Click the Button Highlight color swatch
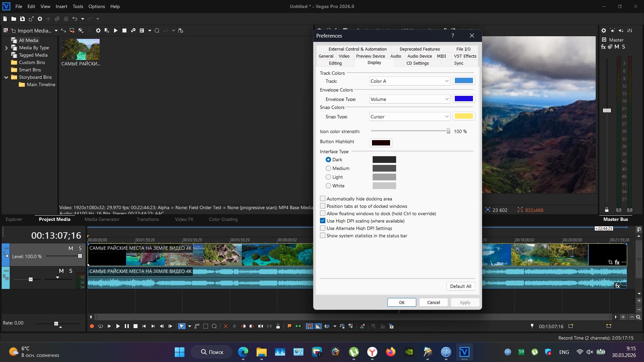Viewport: 644px width, 362px height. [x=381, y=143]
